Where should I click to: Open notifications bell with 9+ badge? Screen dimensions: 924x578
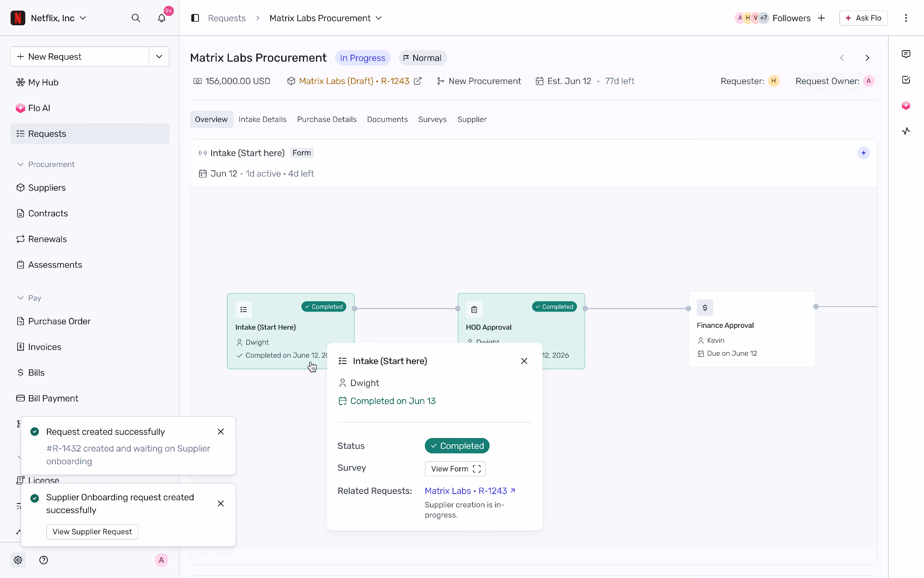(x=162, y=18)
